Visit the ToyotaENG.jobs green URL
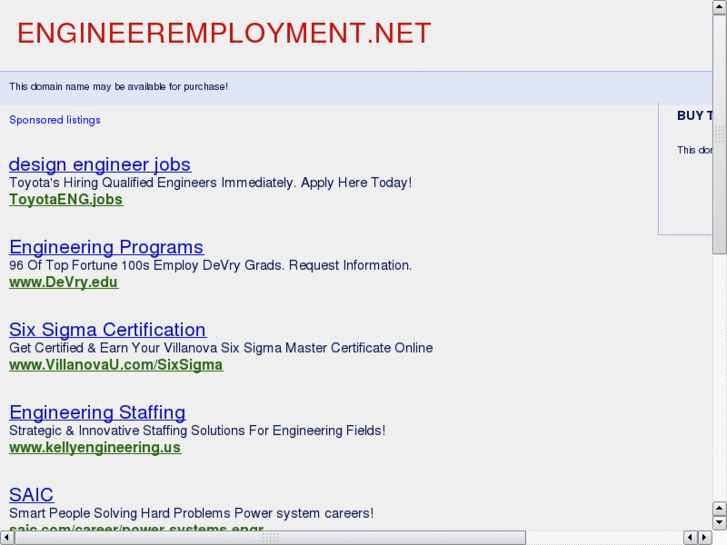Image resolution: width=727 pixels, height=545 pixels. pyautogui.click(x=66, y=199)
